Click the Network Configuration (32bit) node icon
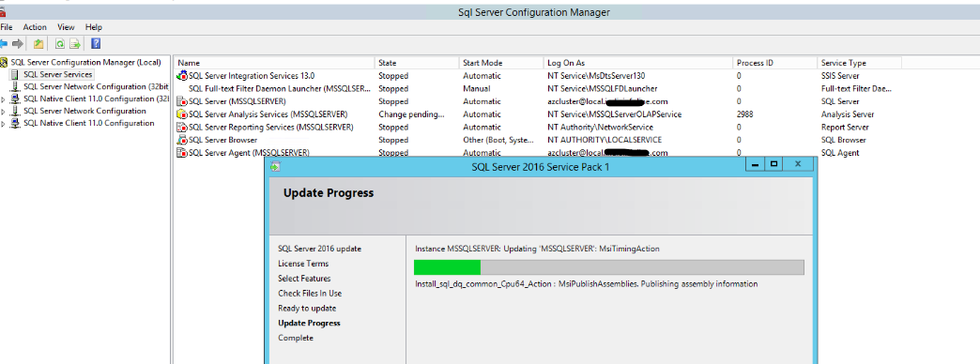The height and width of the screenshot is (364, 980). tap(15, 86)
